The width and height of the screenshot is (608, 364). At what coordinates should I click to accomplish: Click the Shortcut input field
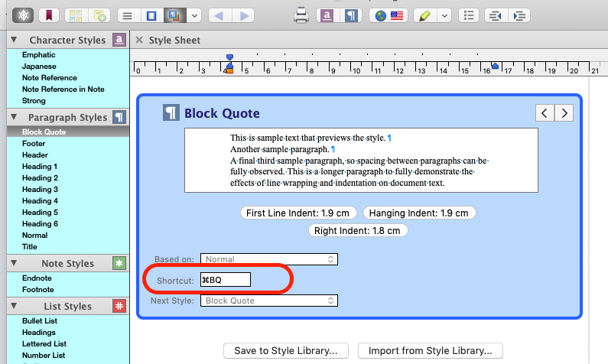(x=226, y=280)
